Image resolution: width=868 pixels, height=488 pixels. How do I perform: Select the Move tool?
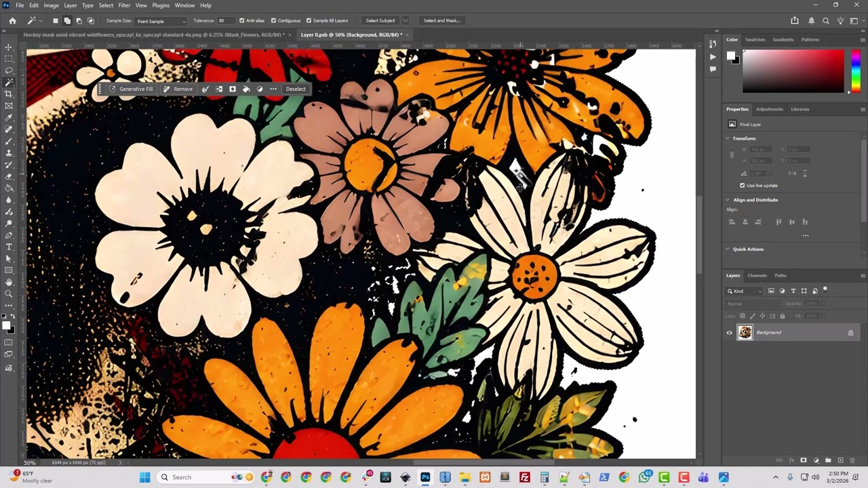coord(9,47)
